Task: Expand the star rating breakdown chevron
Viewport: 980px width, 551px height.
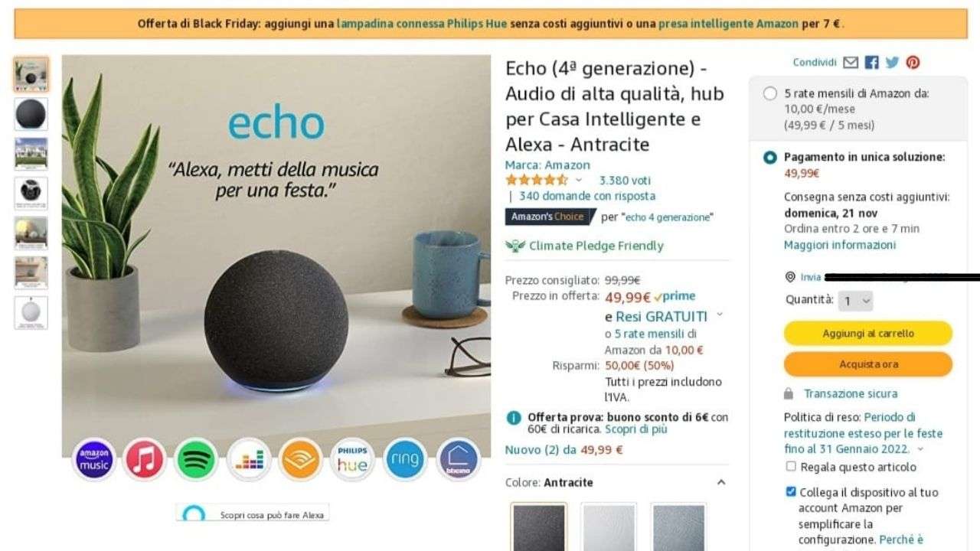Action: tap(579, 181)
